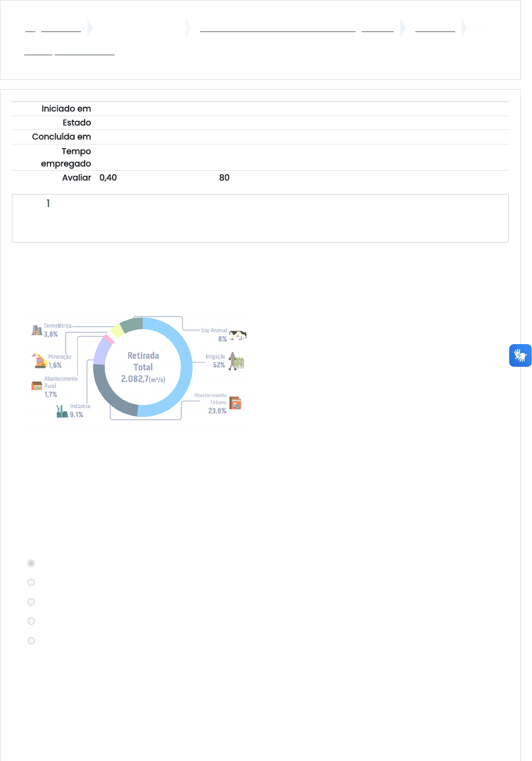Screen dimensions: 532x761
Task: Click the question number 1 box
Action: [x=48, y=203]
